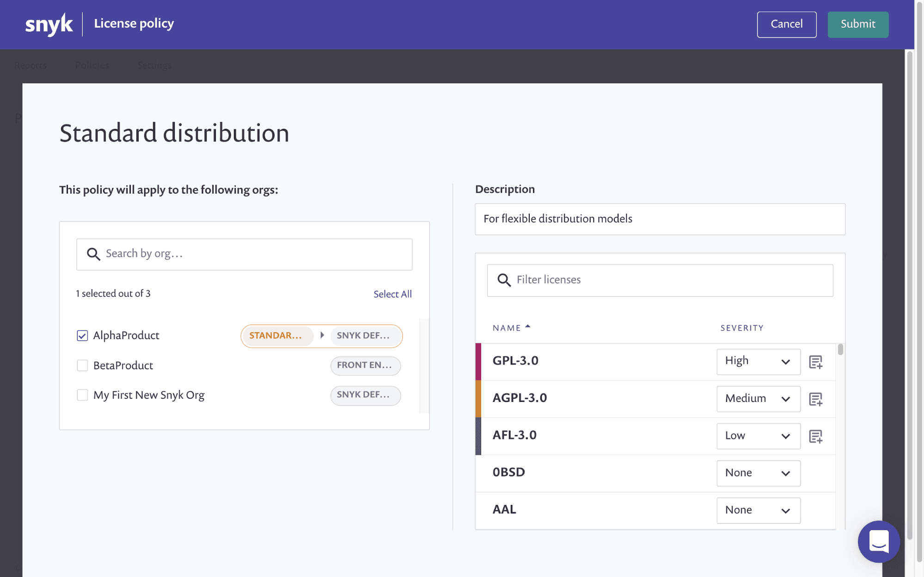Click the copy icon next to AGPL-3.0
Viewport: 924px width, 577px height.
pyautogui.click(x=816, y=398)
